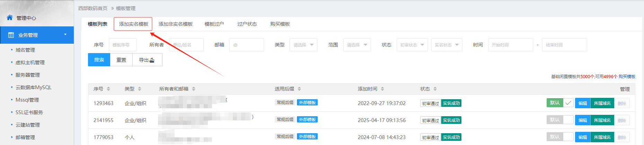The width and height of the screenshot is (644, 145).
Task: Sort the 类型 column
Action: pos(140,89)
